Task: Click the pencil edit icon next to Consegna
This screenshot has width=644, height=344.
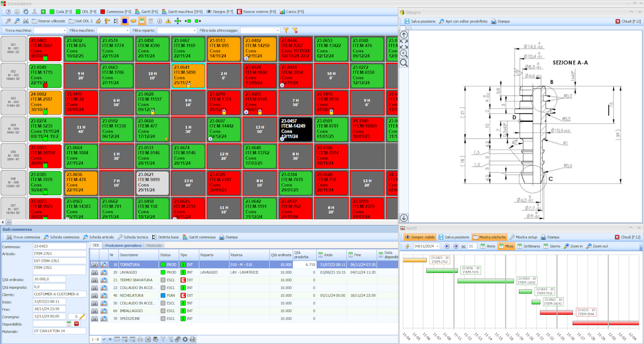Action: 82,316
